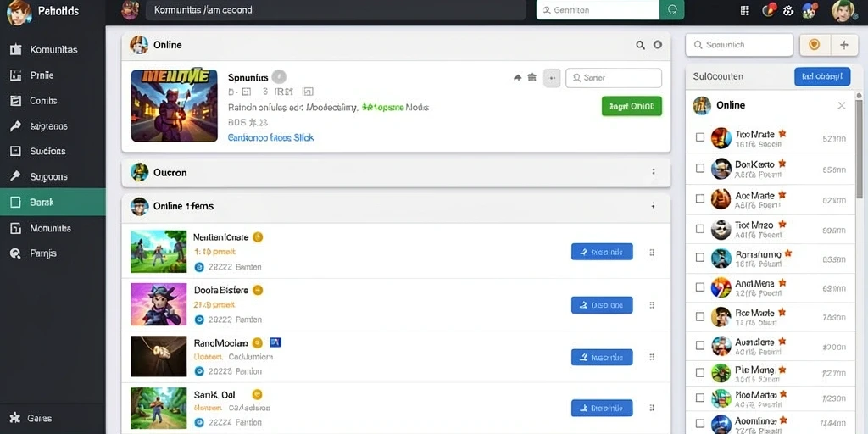Check the box for Anol Mena
The image size is (868, 434).
[699, 287]
